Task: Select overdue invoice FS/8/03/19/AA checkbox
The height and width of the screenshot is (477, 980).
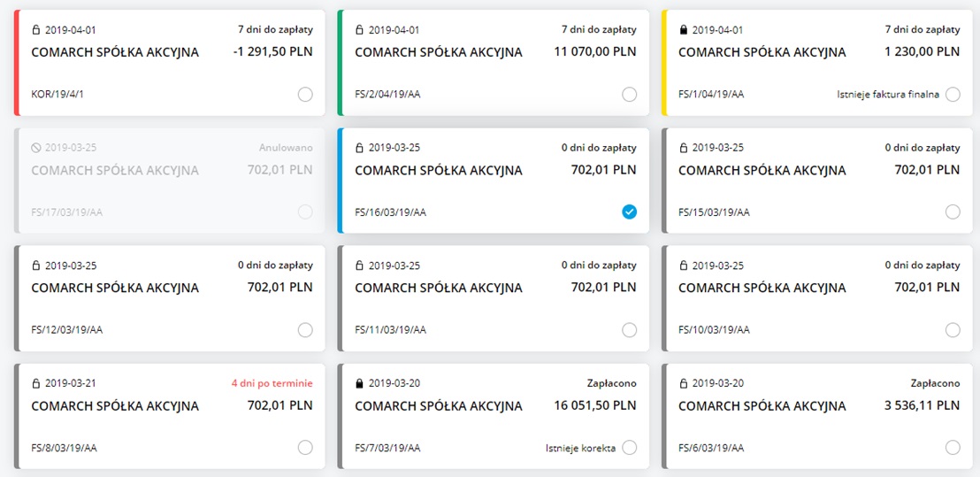Action: (x=305, y=448)
